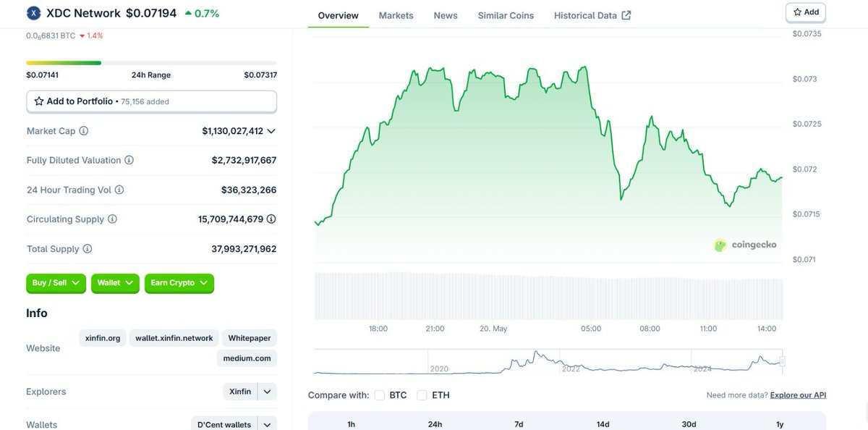Viewport: 868px width, 430px height.
Task: Open the Wallet dropdown button
Action: [x=116, y=283]
